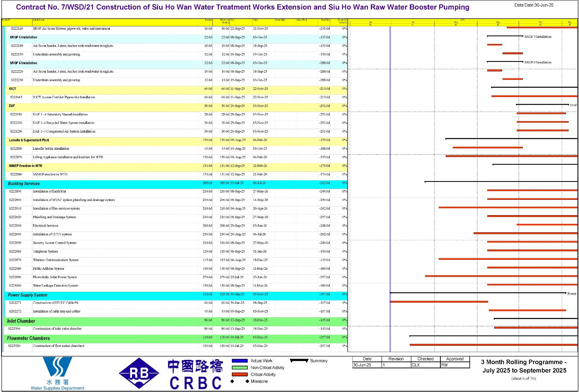Click 'Installation of cable tray and cables' activity

[57, 311]
